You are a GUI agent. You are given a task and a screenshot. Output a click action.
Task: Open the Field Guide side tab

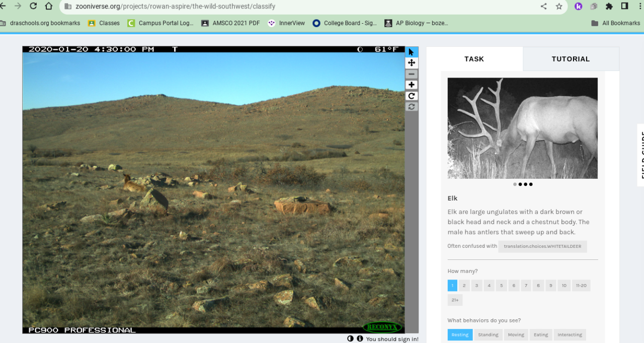click(640, 155)
